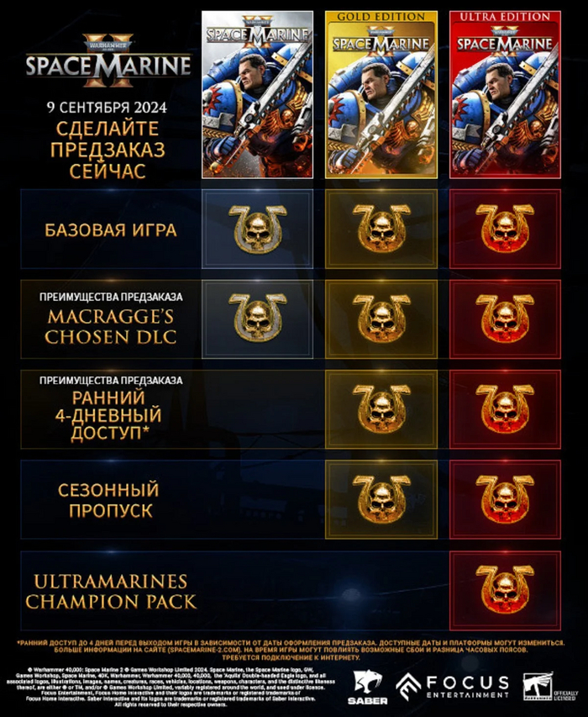Click silver skull icon in Macragge's Chosen row
The width and height of the screenshot is (588, 717).
pos(258,319)
